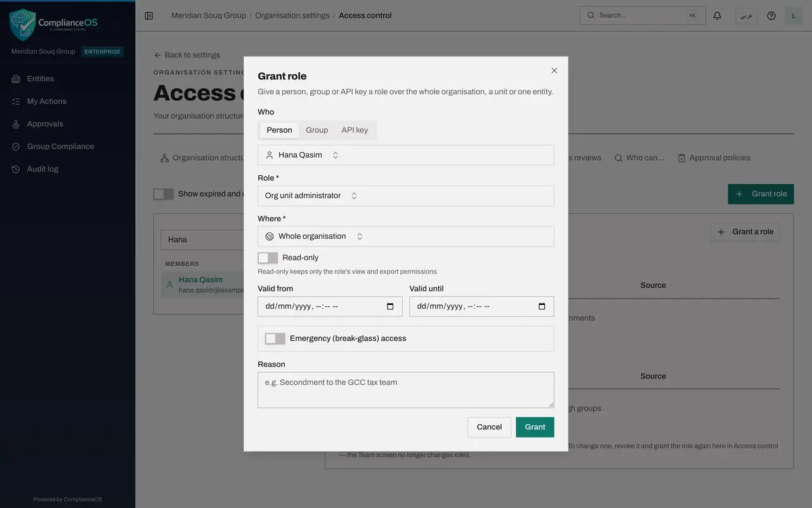This screenshot has height=508, width=812.
Task: Select the Group option under Who
Action: (317, 130)
